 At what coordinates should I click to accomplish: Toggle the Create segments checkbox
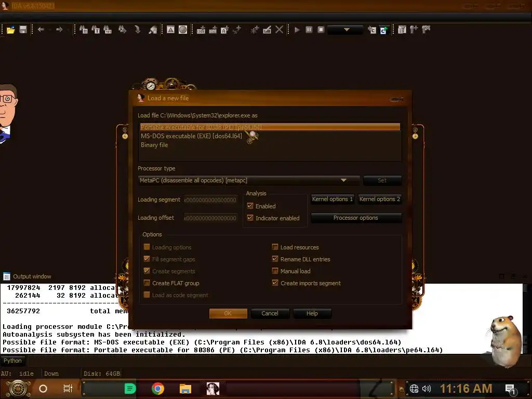(x=147, y=271)
